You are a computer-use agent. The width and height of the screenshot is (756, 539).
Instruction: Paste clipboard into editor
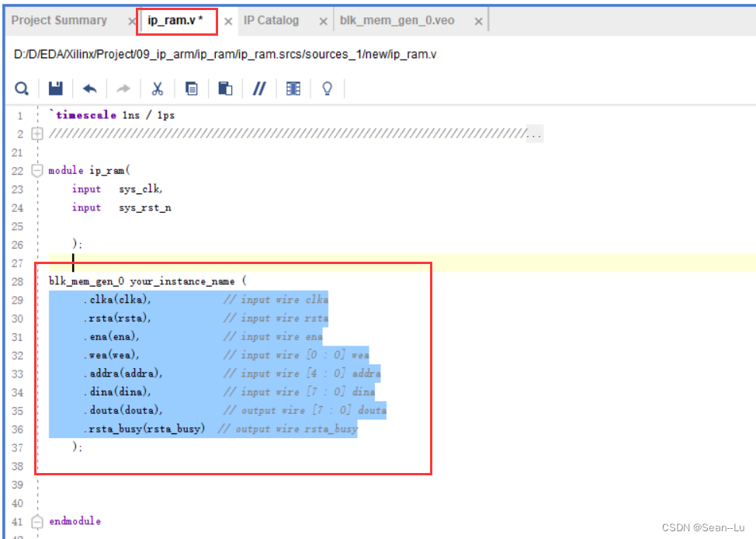coord(225,89)
